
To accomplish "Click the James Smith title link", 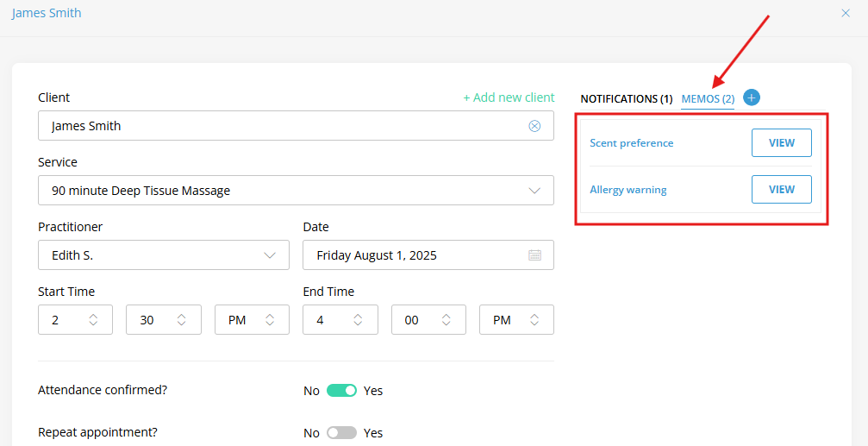I will [47, 13].
